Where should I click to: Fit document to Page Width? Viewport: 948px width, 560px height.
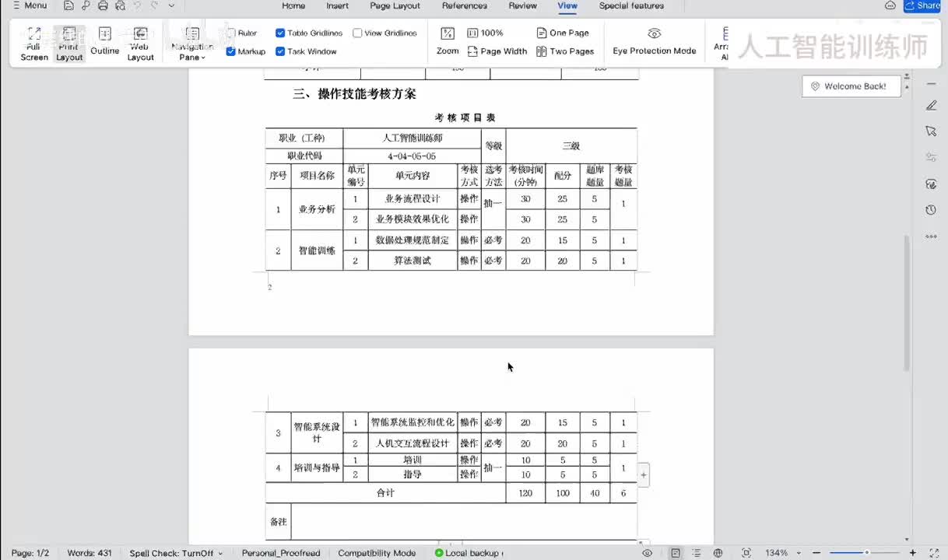pyautogui.click(x=497, y=51)
